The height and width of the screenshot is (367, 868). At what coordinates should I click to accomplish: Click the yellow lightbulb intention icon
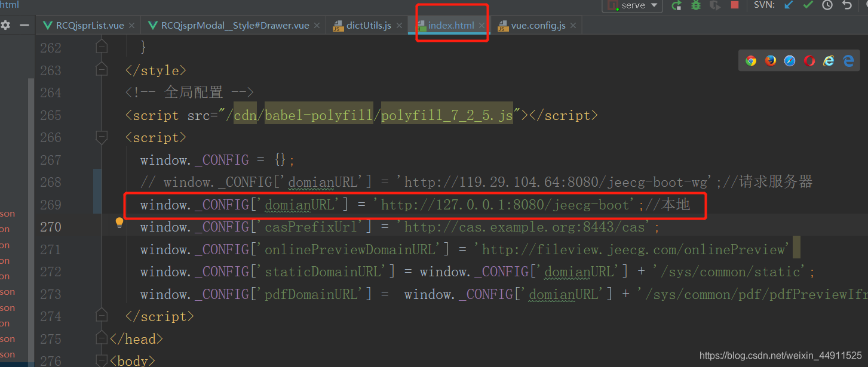(119, 223)
